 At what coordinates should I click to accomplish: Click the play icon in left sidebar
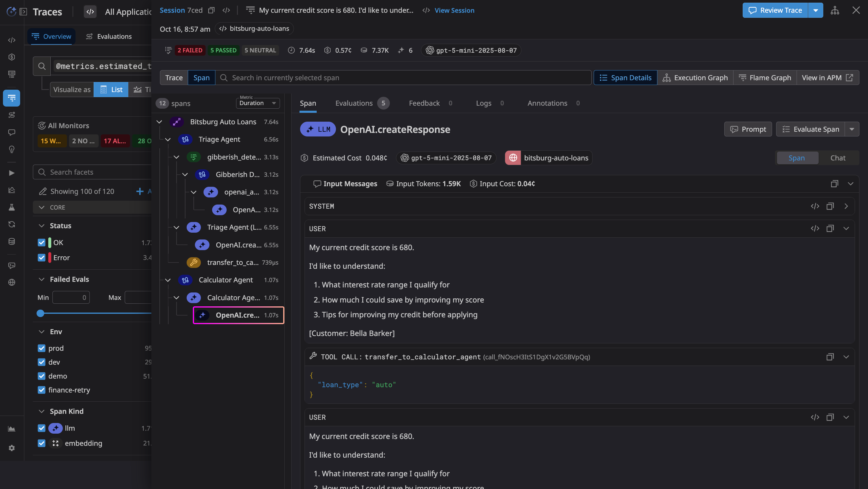click(12, 173)
